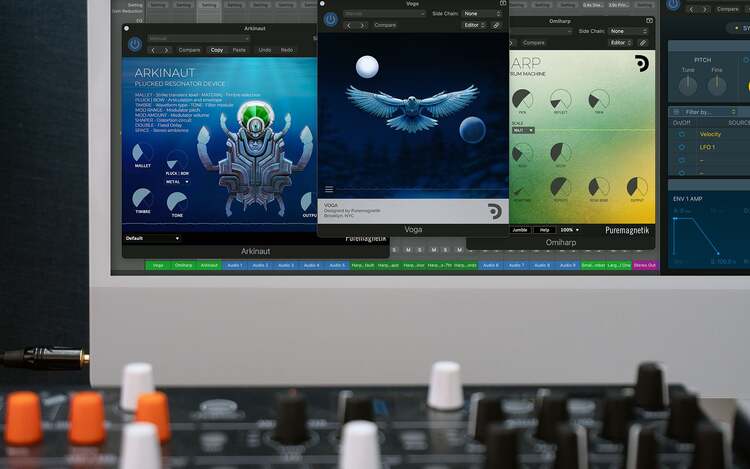Go to previous preset in Arkinaut

coord(153,50)
